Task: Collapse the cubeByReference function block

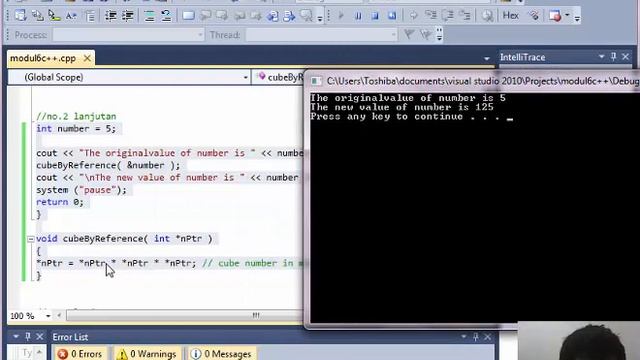Action: tap(31, 239)
